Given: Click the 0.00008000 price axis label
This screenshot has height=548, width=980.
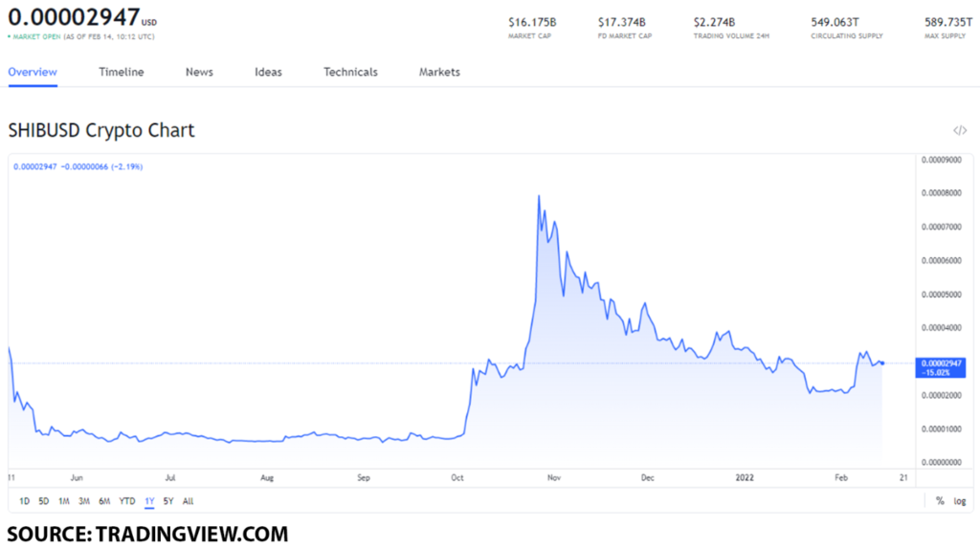Looking at the screenshot, I should (942, 193).
